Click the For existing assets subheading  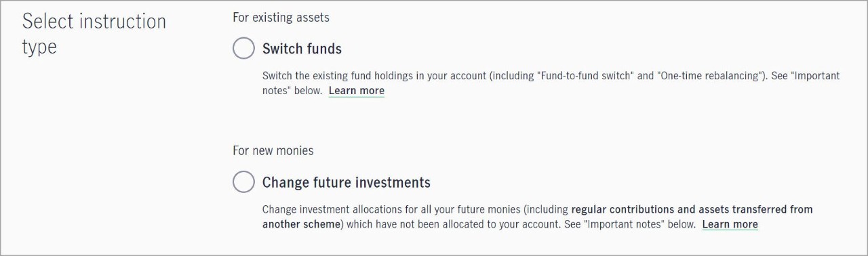281,17
